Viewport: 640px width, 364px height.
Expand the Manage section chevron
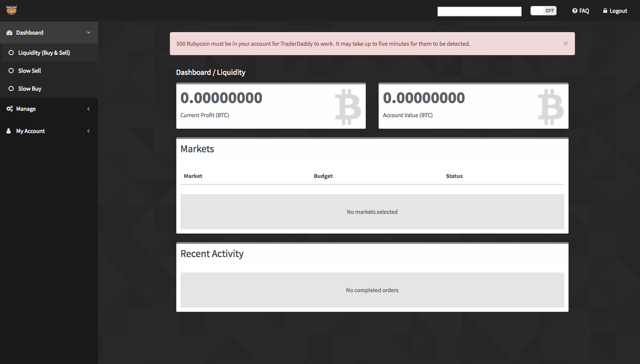[x=88, y=108]
